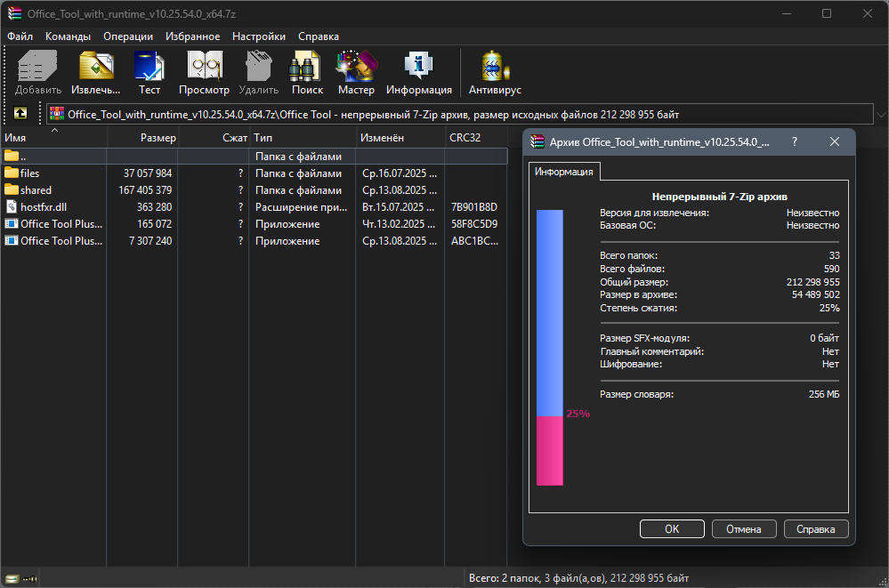Click the WinRAR icon in the archive info dialog title
The width and height of the screenshot is (889, 588).
pos(537,141)
